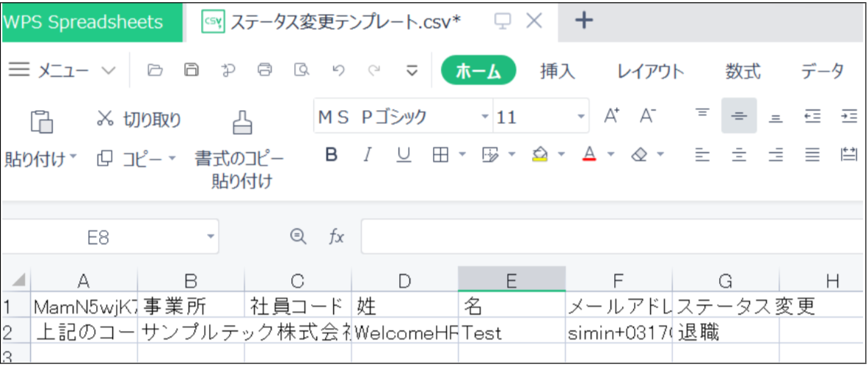
Task: Click the コピー copy button
Action: click(131, 159)
